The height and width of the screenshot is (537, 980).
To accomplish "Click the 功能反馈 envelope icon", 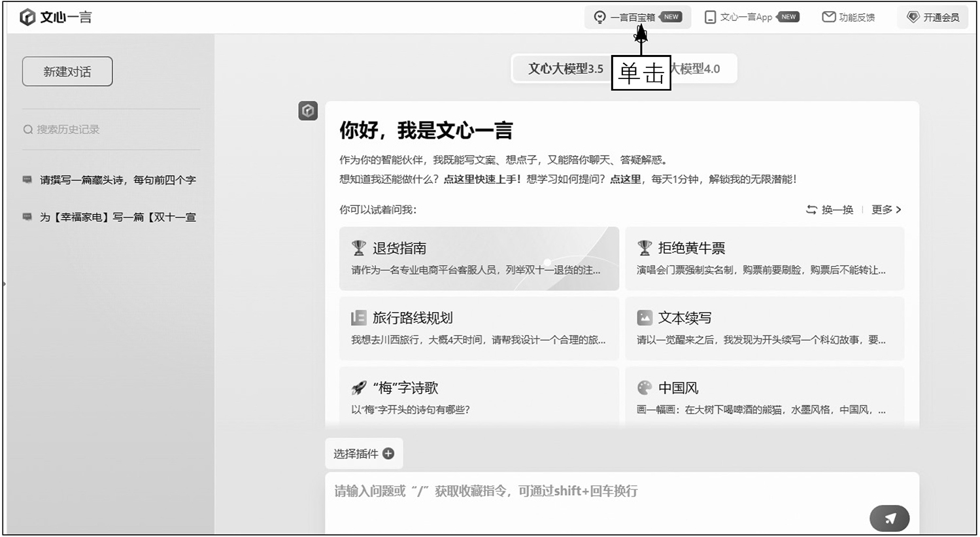I will [828, 17].
